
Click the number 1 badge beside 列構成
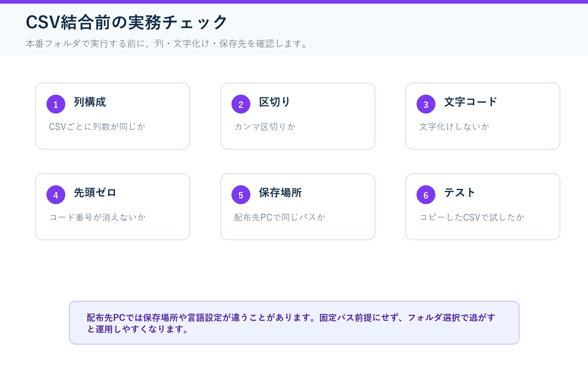56,104
